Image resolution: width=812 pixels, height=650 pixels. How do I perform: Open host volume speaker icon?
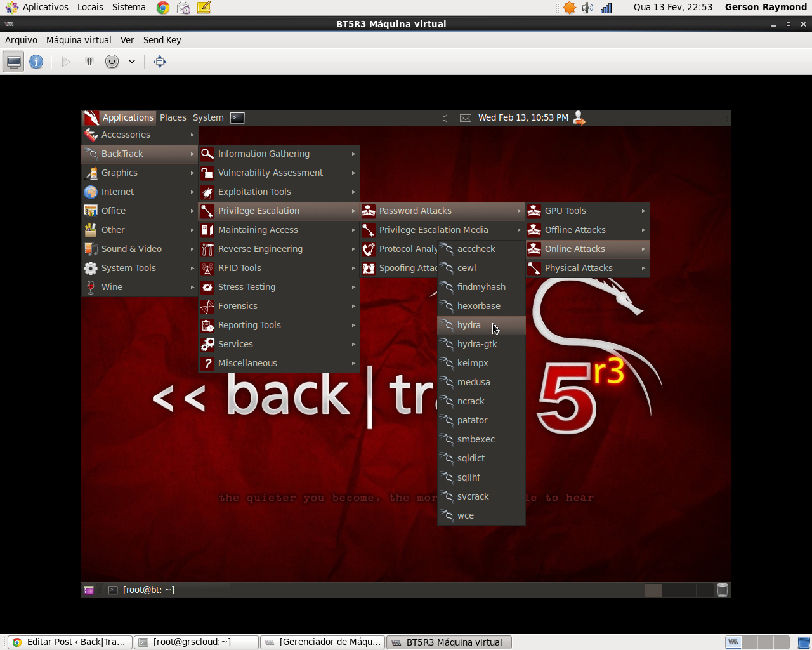point(587,8)
